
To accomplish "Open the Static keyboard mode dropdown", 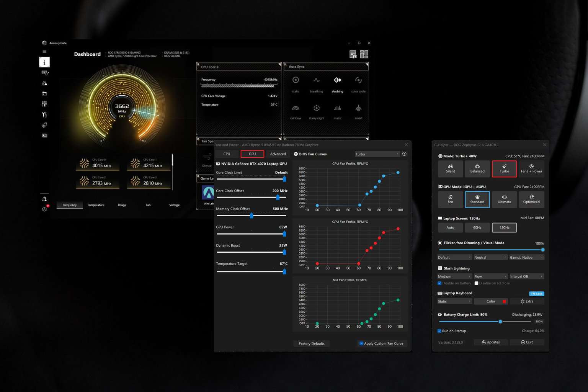I will (x=454, y=301).
